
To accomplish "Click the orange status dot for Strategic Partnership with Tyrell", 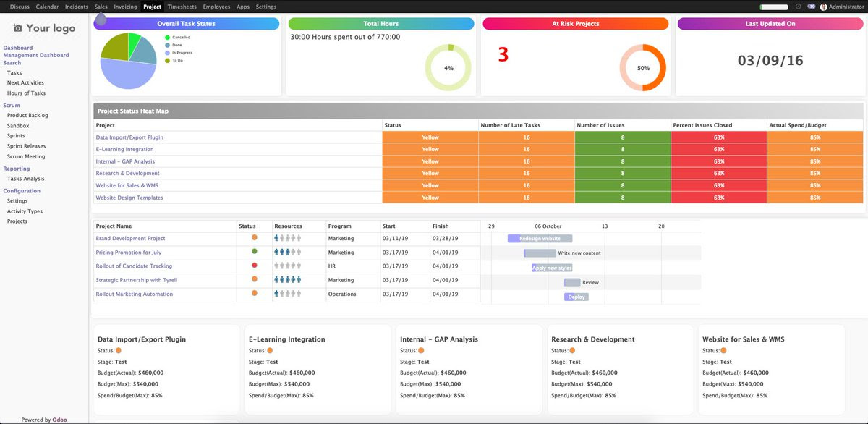I will [255, 279].
